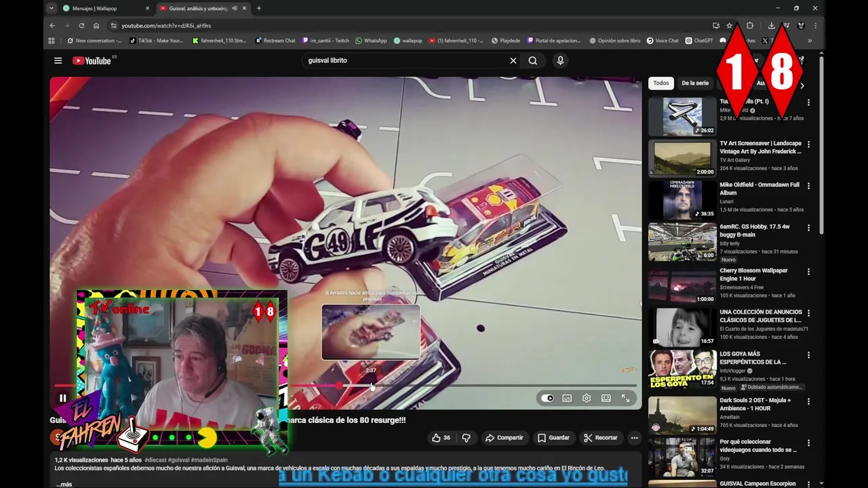Image resolution: width=868 pixels, height=488 pixels.
Task: Clear the search box with the X
Action: tap(513, 60)
